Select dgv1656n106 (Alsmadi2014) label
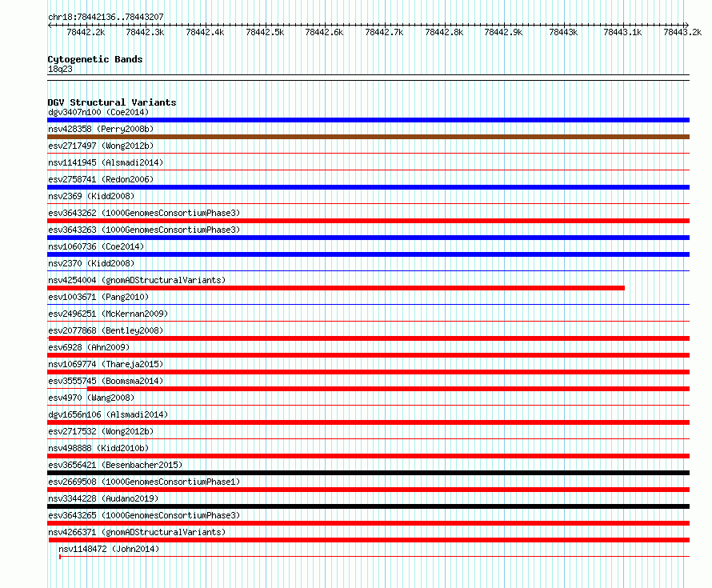The height and width of the screenshot is (588, 712). tap(108, 414)
